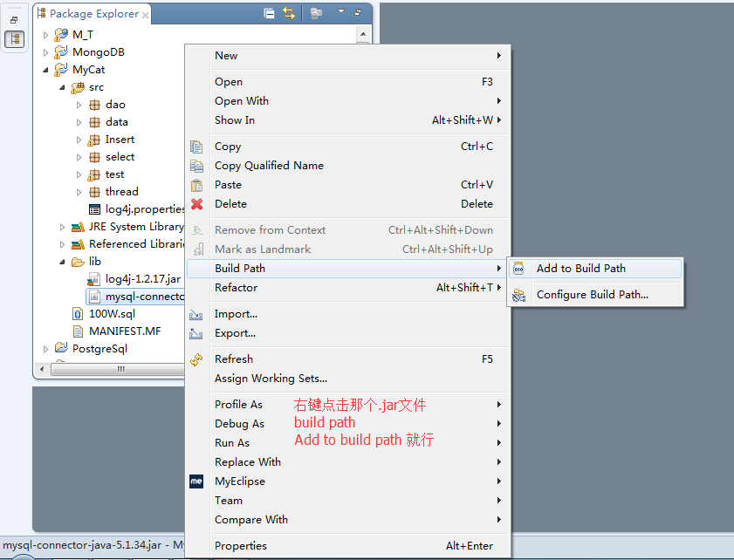The height and width of the screenshot is (560, 734).
Task: Expand the thread package node
Action: pos(79,192)
